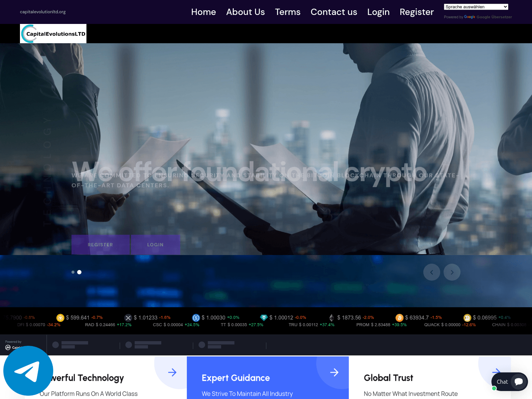Click Register in the navigation bar
Image resolution: width=532 pixels, height=399 pixels.
pos(417,12)
